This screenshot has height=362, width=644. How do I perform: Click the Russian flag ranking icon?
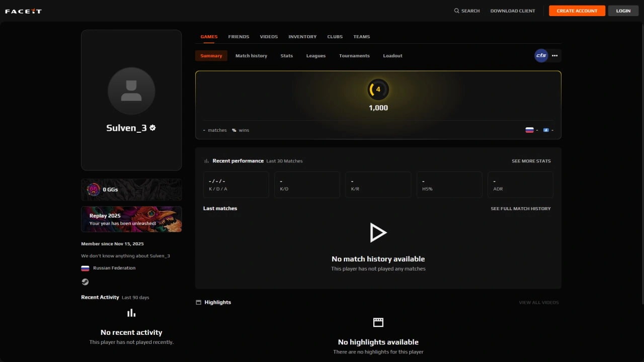529,130
